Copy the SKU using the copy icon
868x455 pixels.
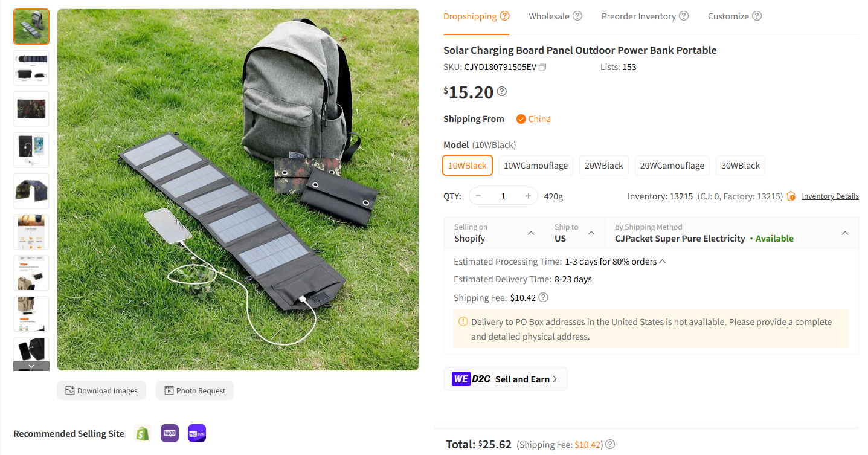click(x=542, y=67)
